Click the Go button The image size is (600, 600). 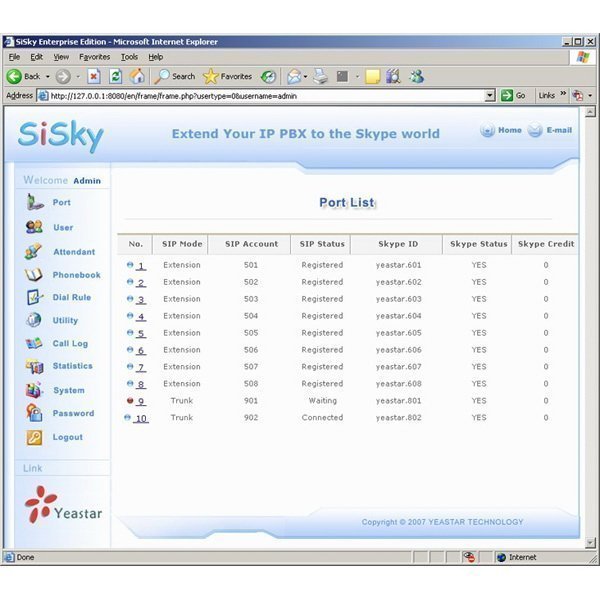[x=513, y=96]
